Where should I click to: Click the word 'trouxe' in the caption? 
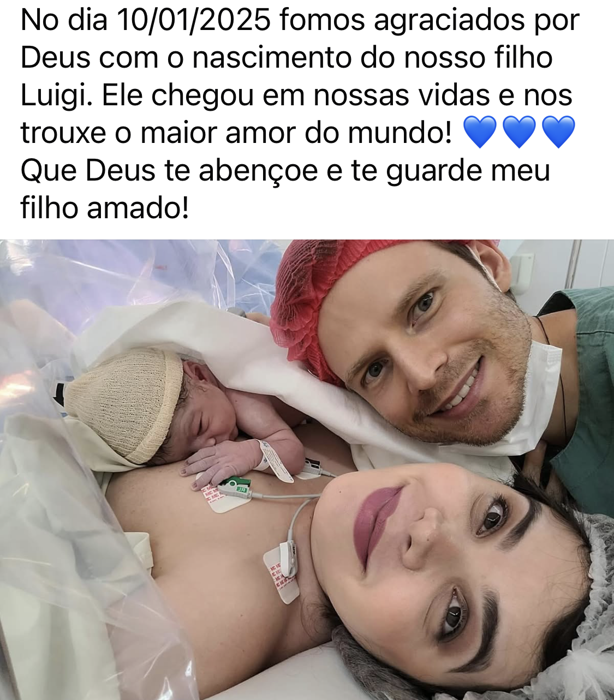[x=63, y=133]
